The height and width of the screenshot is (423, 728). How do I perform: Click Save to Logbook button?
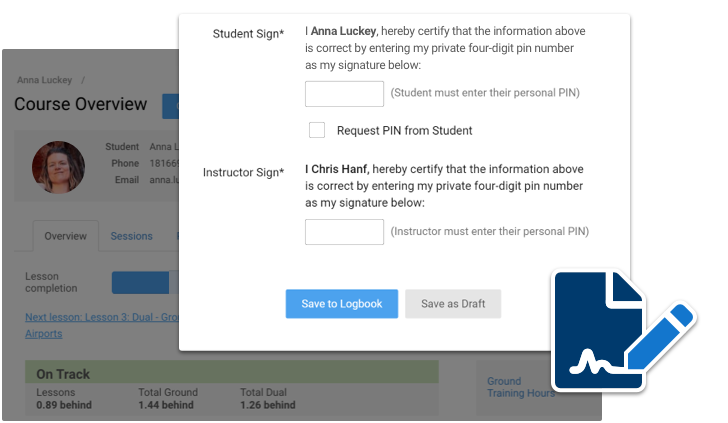342,304
